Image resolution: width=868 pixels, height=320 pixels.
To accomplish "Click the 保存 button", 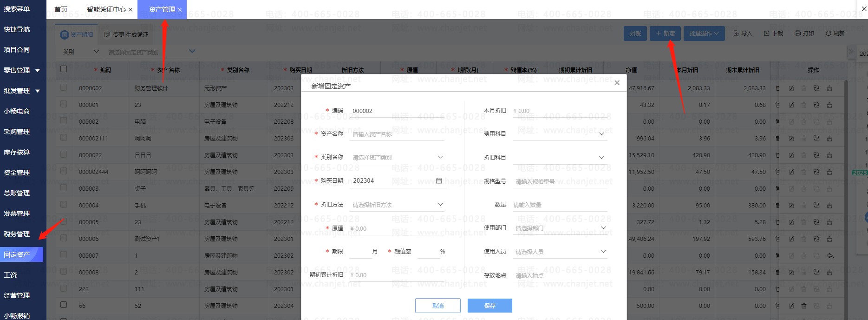I will point(490,306).
